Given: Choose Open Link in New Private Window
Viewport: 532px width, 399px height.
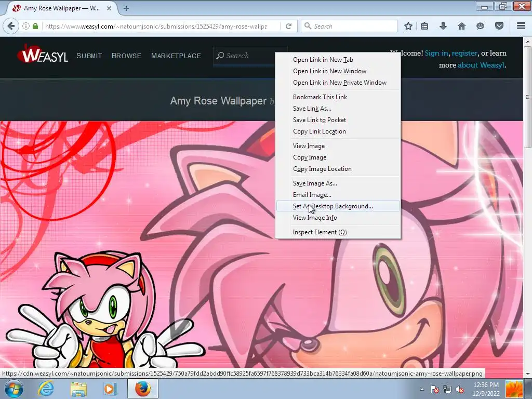Looking at the screenshot, I should (338, 83).
